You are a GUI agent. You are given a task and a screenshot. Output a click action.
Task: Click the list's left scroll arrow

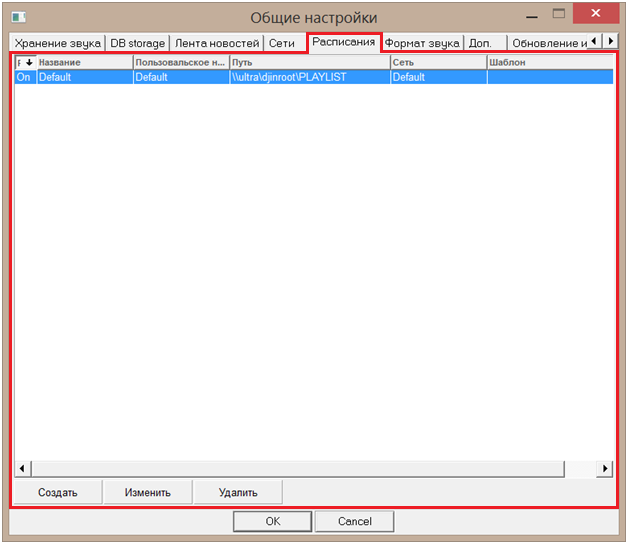22,468
